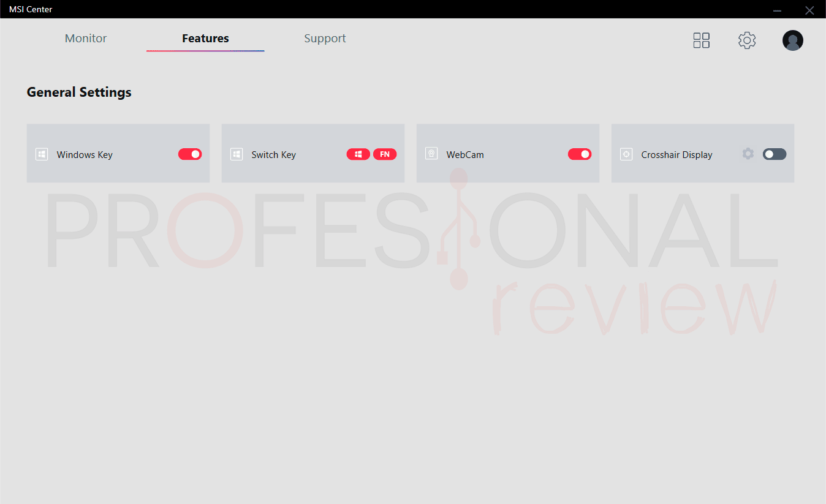Click the WebCam card icon
Screen dimensions: 826x504
point(431,154)
